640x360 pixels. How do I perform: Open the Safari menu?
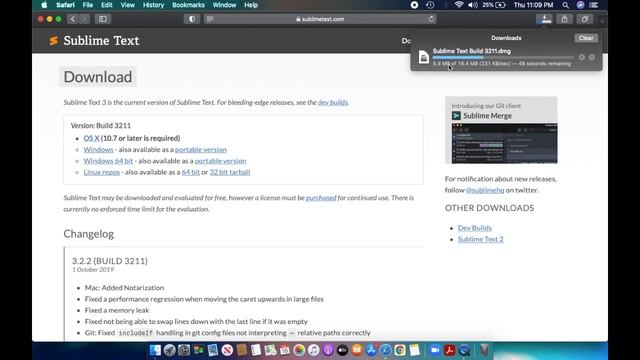tap(65, 5)
